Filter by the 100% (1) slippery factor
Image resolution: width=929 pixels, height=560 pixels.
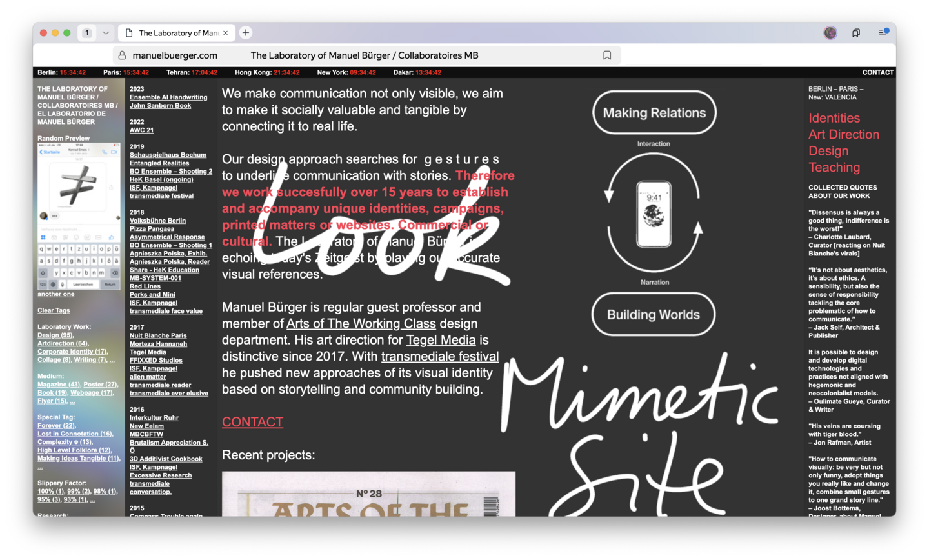[51, 492]
